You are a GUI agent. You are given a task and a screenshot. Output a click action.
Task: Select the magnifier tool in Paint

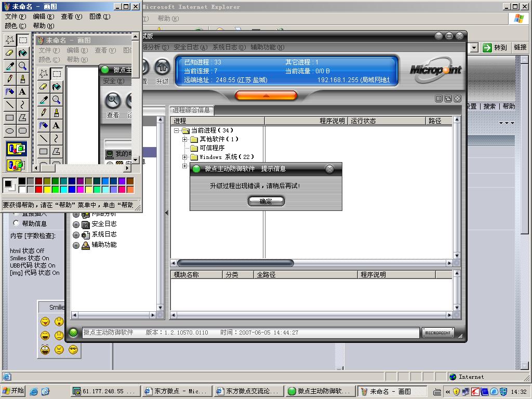point(23,66)
